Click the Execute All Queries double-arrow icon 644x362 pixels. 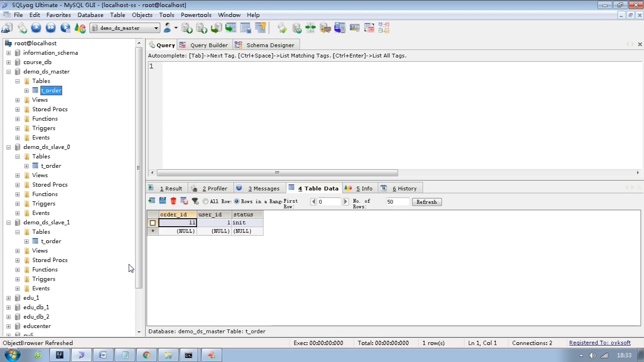pos(50,28)
